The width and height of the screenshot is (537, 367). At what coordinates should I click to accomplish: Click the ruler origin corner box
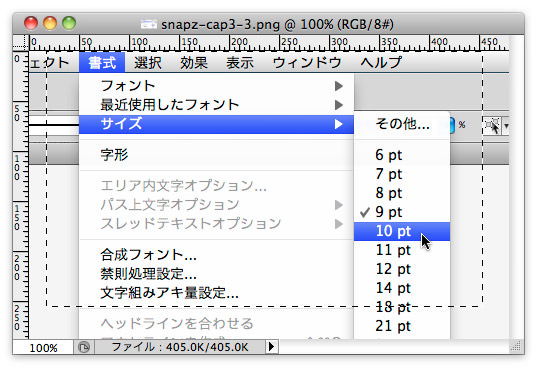pyautogui.click(x=21, y=43)
